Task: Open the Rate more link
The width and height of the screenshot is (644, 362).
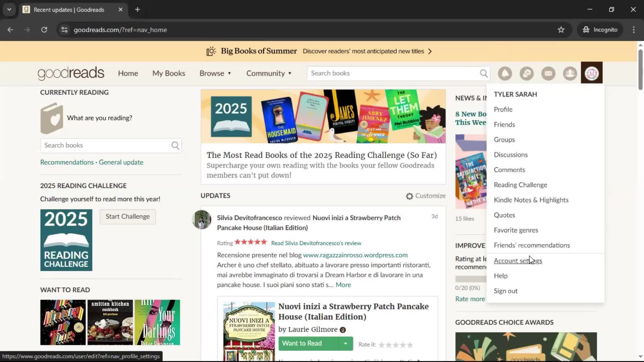Action: tap(470, 299)
